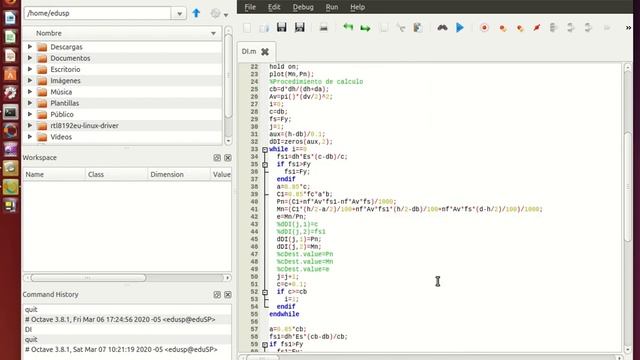This screenshot has height=360, width=640.
Task: Remove all breakpoints with red slash icon
Action: 537,28
